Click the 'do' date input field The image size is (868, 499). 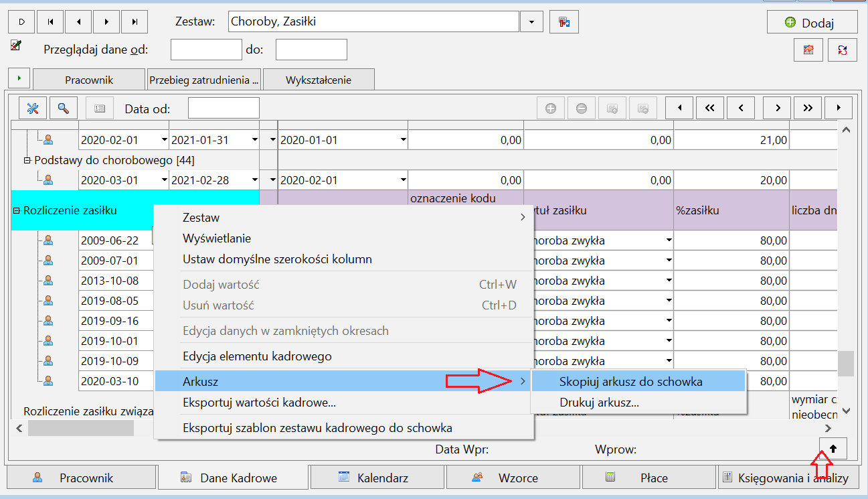311,50
